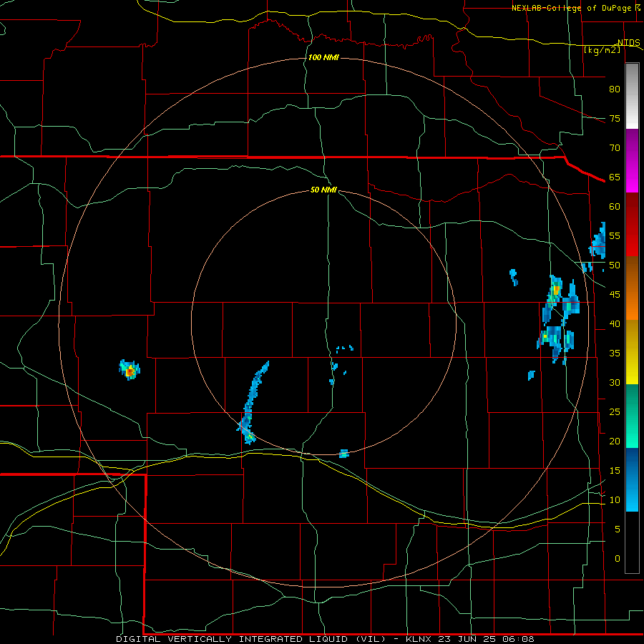This screenshot has width=644, height=644.
Task: Click the 65 value on the VIL scale
Action: click(x=615, y=177)
